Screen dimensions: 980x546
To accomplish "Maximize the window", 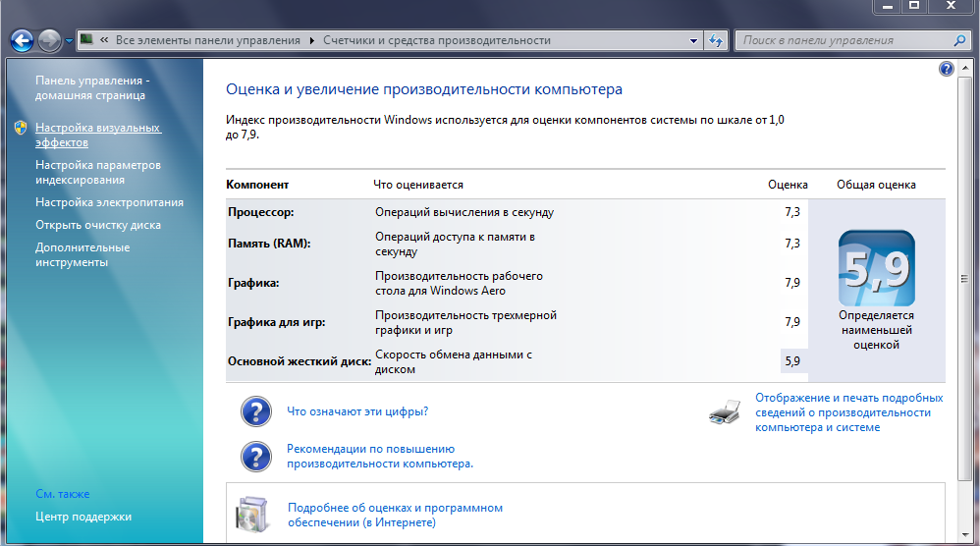I will click(x=914, y=6).
